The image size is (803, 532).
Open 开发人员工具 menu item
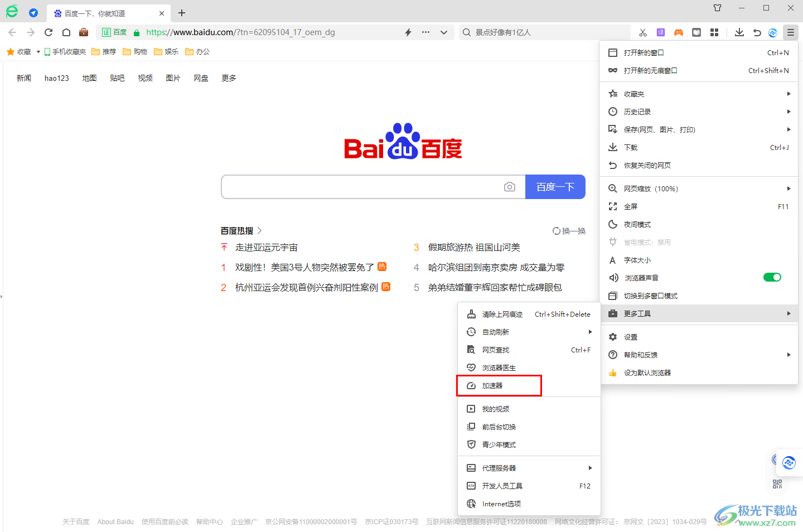tap(529, 486)
